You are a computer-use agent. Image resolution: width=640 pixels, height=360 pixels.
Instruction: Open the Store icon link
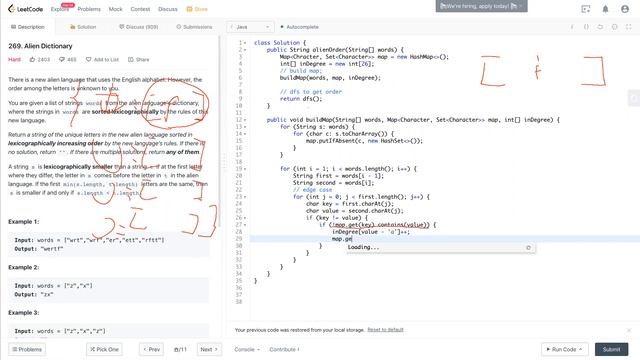click(197, 9)
